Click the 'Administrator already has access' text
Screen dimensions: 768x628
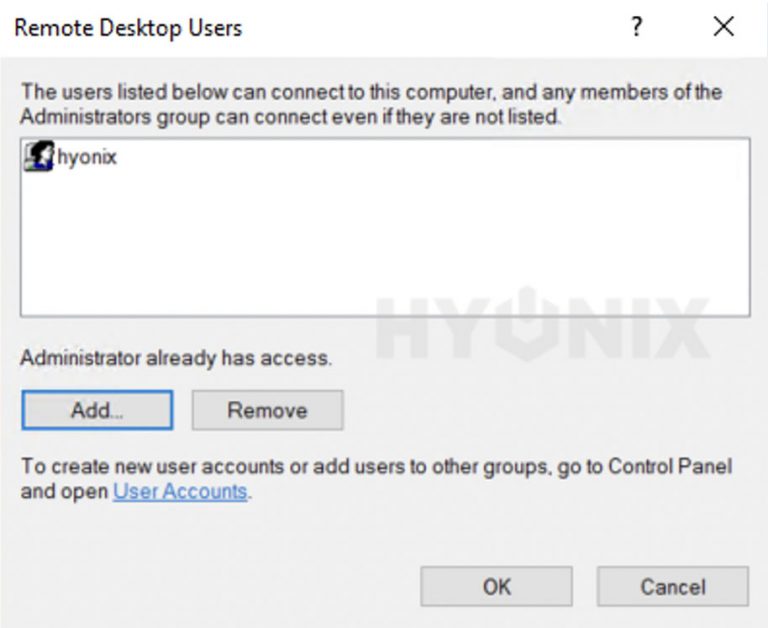(176, 358)
